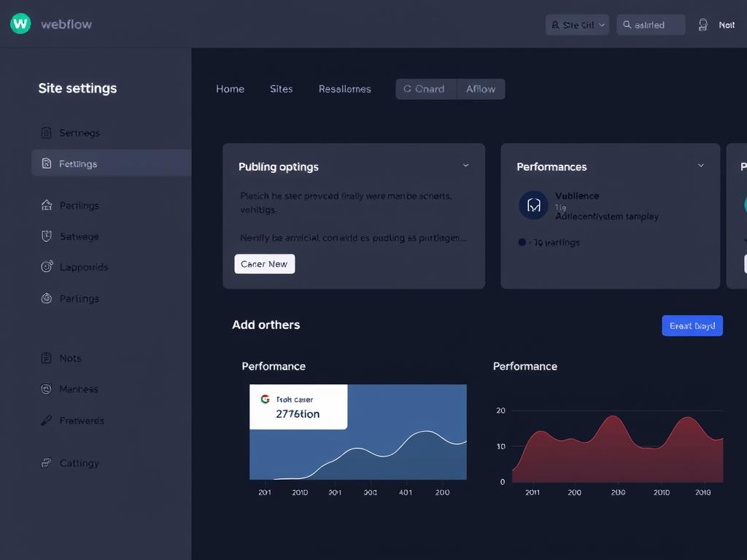Click the Carer New button
Screen dimensions: 747x560
[x=264, y=264]
